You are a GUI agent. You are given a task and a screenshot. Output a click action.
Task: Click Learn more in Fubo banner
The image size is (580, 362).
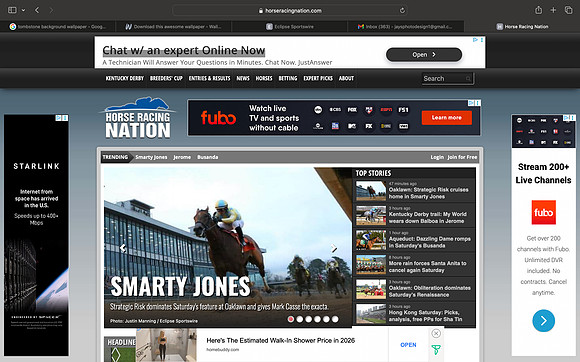(x=446, y=118)
